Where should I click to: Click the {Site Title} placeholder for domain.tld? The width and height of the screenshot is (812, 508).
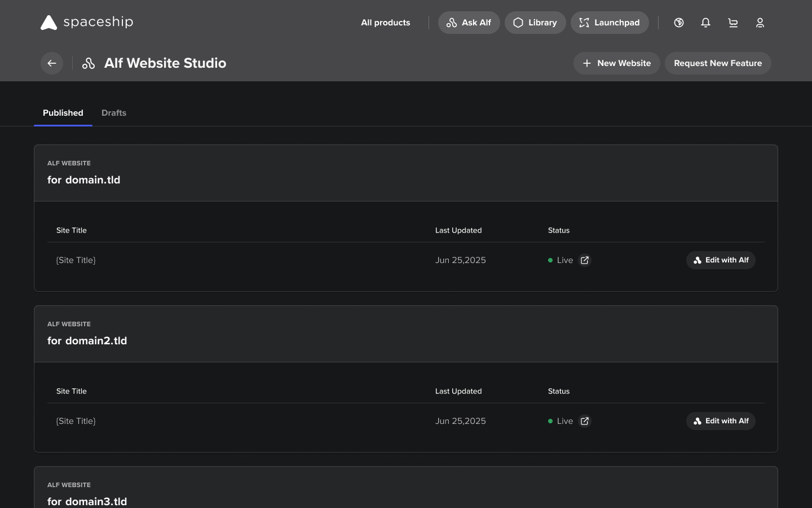tap(76, 260)
